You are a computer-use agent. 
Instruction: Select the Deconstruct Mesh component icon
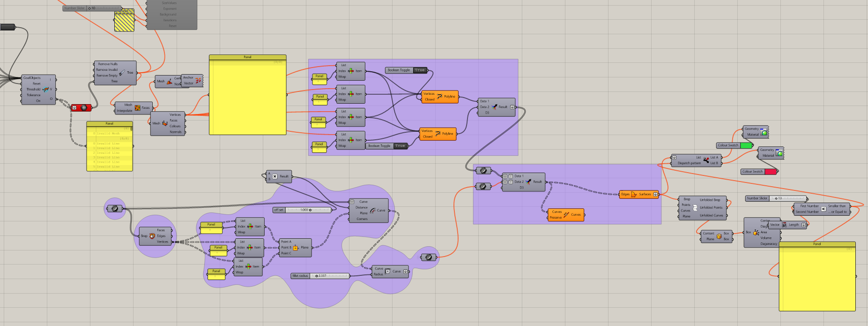165,123
